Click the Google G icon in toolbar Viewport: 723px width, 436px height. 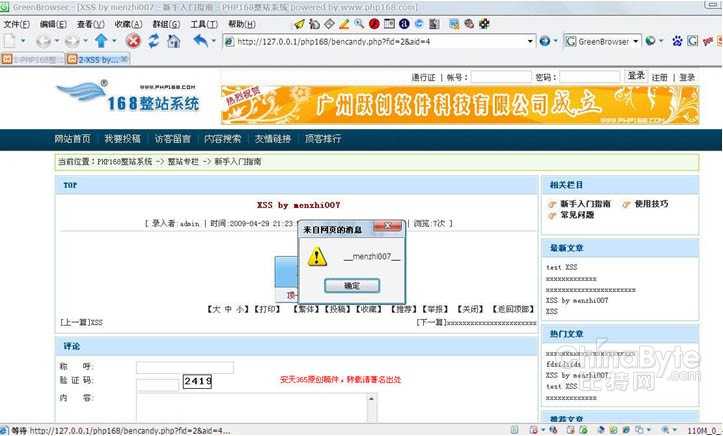692,41
